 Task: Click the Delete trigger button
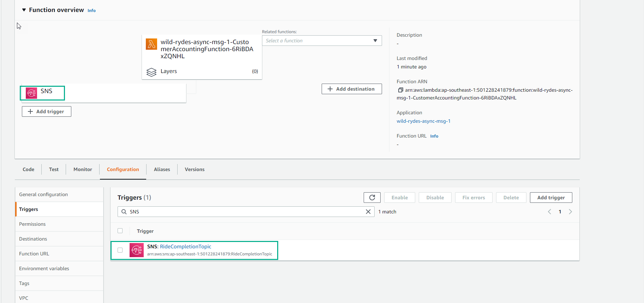click(511, 198)
